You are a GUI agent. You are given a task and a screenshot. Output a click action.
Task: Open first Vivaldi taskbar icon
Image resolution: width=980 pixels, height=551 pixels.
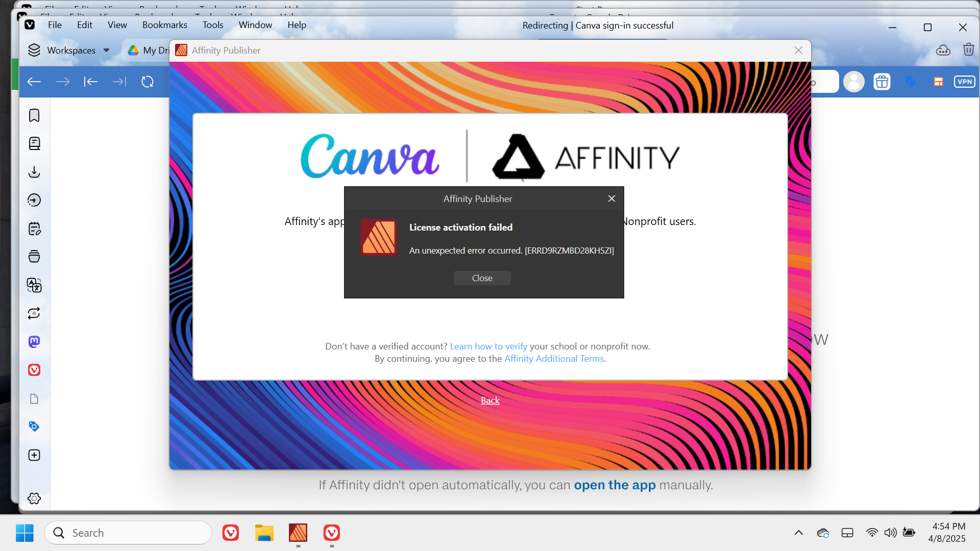click(x=231, y=533)
